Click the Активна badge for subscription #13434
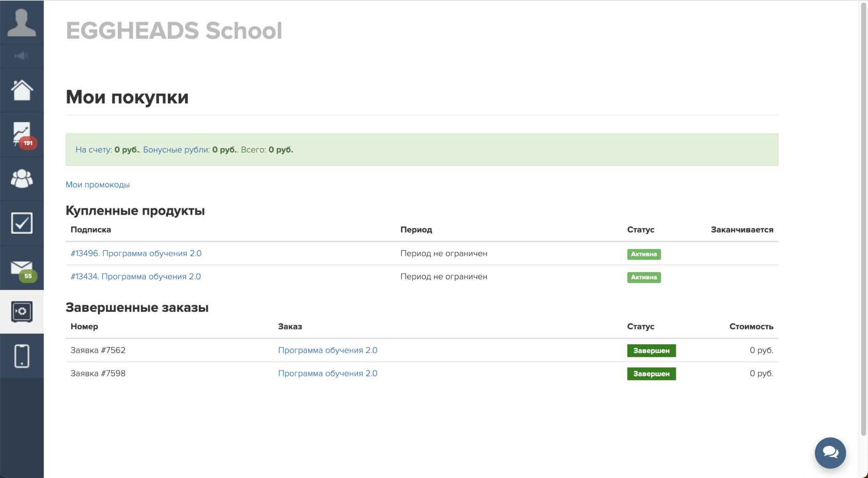The image size is (868, 478). [644, 277]
